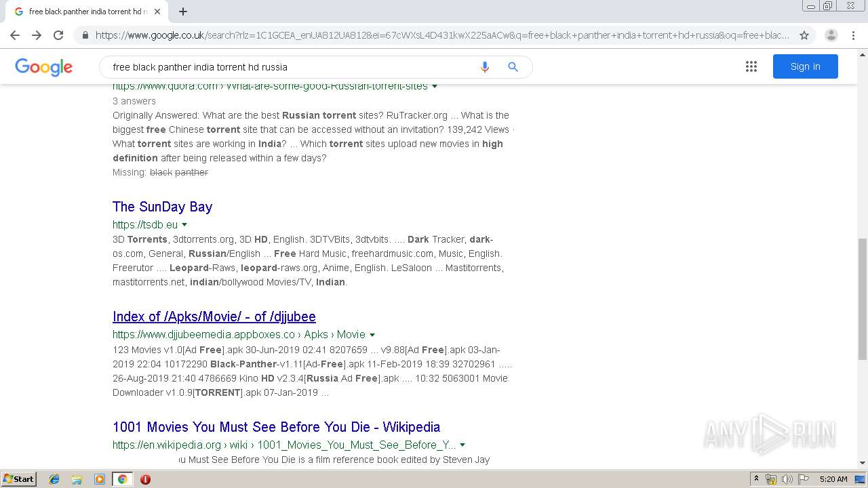Viewport: 868px width, 488px height.
Task: Click the struck-through 'black panther' missing link
Action: click(179, 172)
